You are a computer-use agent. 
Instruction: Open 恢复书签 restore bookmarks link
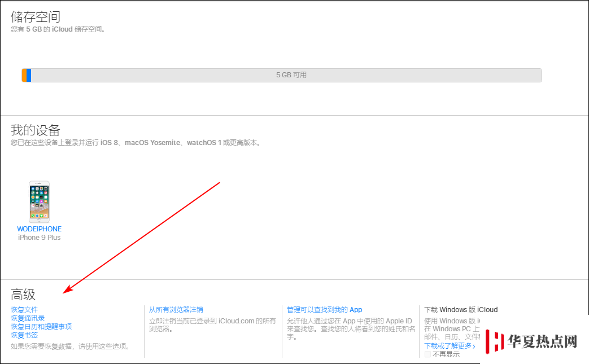24,335
